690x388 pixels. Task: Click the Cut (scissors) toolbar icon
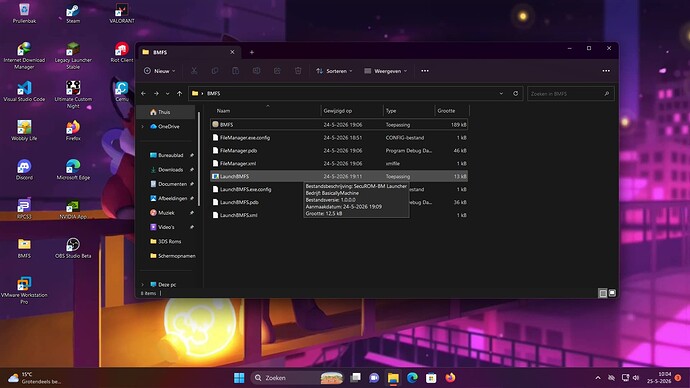pyautogui.click(x=194, y=71)
